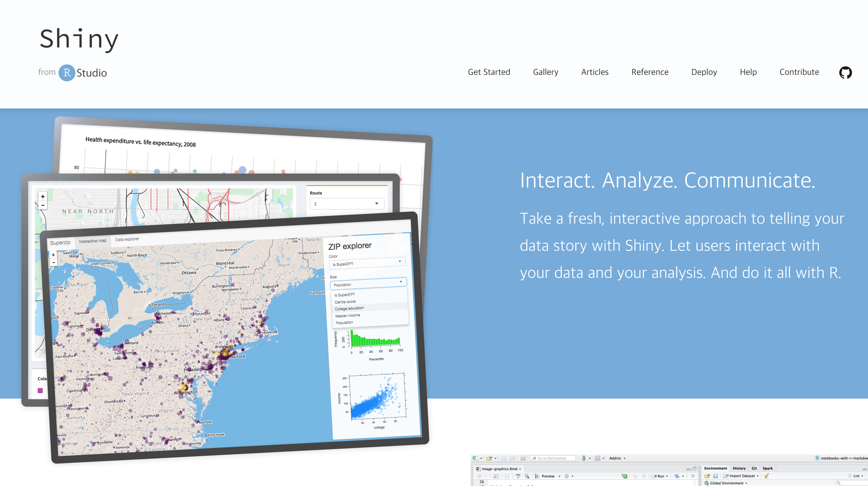Switch to the History tab

pos(739,468)
